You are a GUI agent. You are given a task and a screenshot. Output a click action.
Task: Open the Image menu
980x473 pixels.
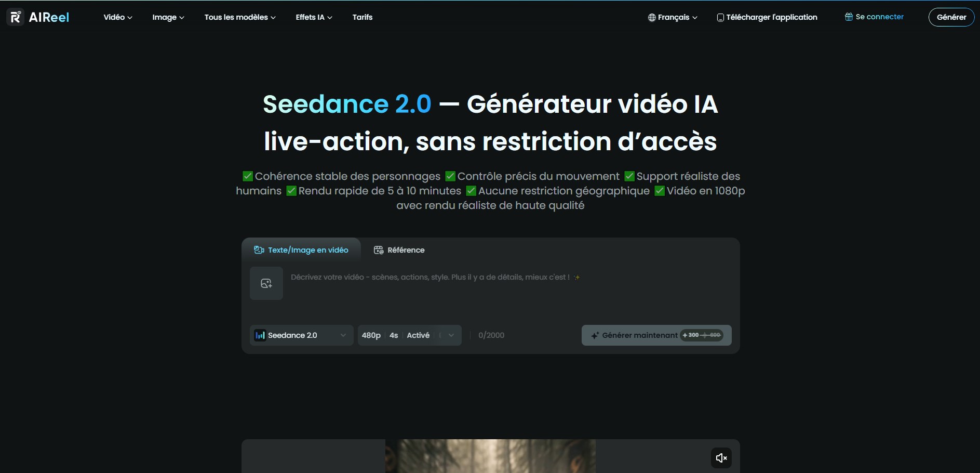168,17
